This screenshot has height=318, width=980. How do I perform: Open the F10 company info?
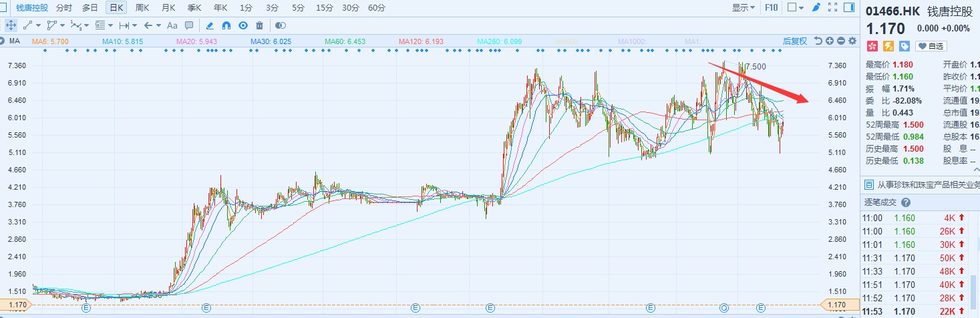772,8
